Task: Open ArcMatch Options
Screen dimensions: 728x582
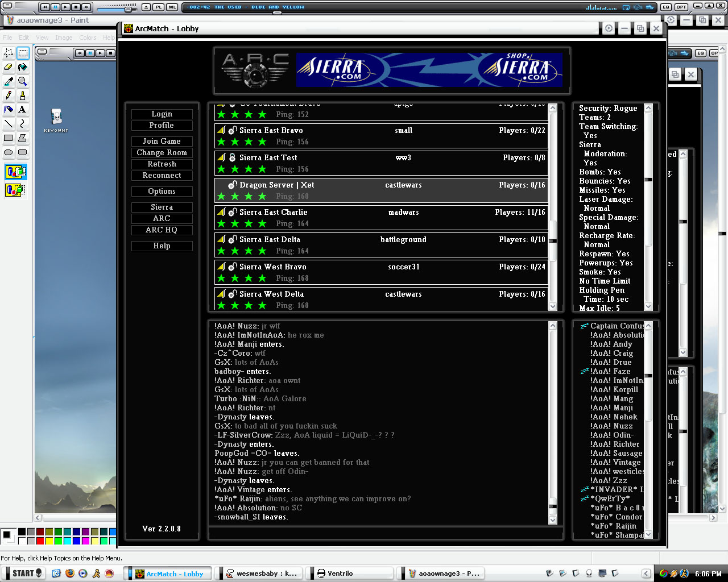Action: (162, 192)
